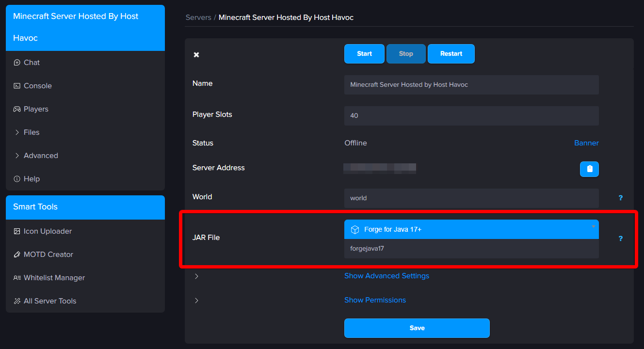This screenshot has height=349, width=644.
Task: Click the Offline status text
Action: [x=355, y=143]
